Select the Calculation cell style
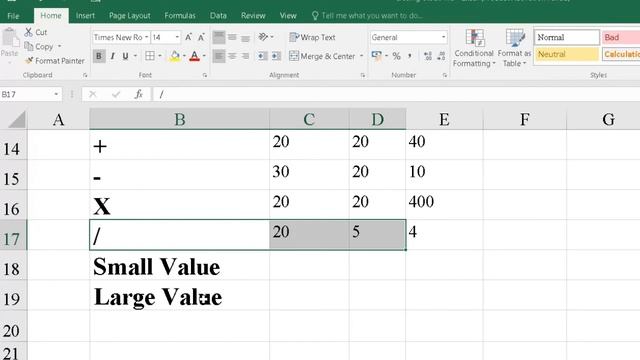 (x=621, y=54)
